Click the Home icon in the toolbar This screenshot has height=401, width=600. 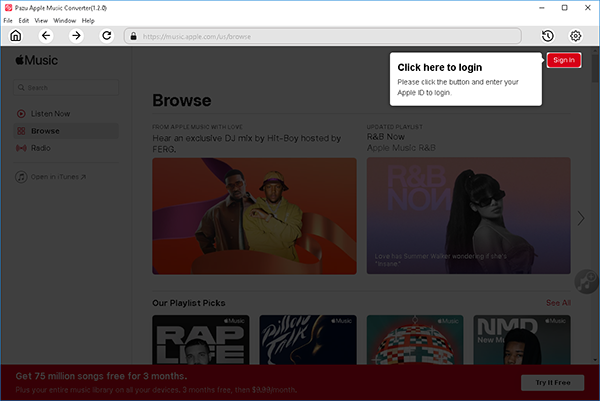pyautogui.click(x=15, y=36)
